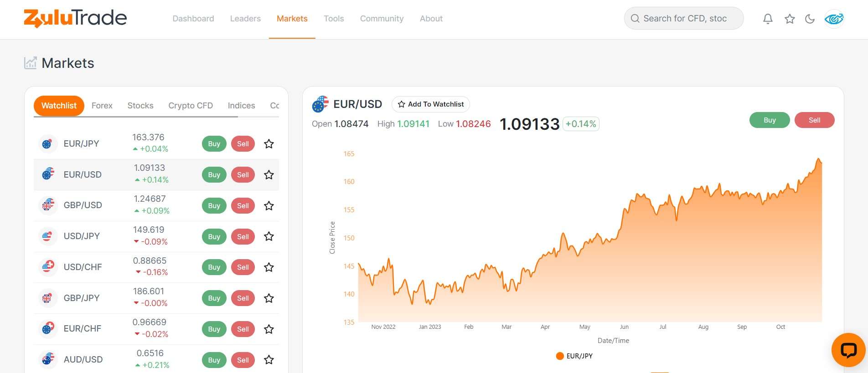Click the EUR/CHF flag icon
This screenshot has width=868, height=373.
[48, 328]
